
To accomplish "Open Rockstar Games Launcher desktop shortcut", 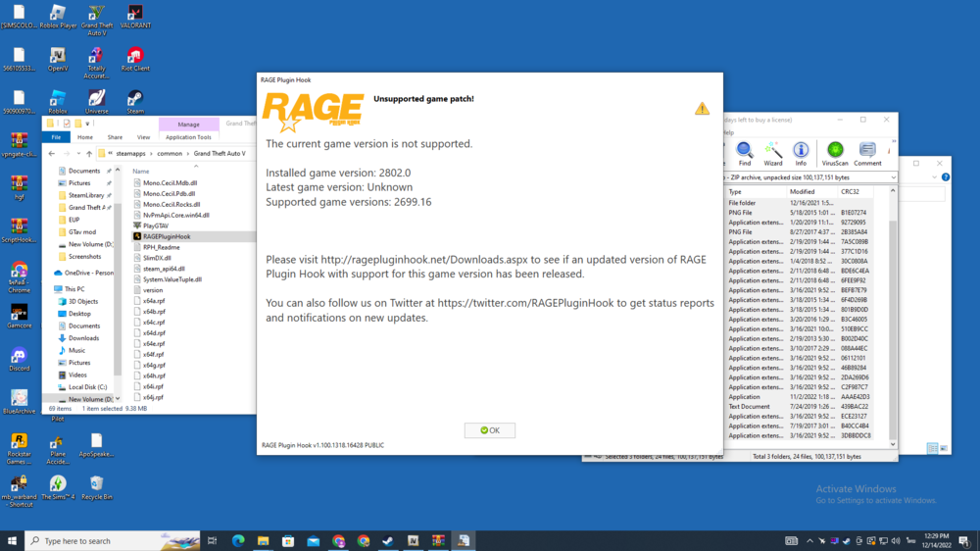I will click(19, 448).
